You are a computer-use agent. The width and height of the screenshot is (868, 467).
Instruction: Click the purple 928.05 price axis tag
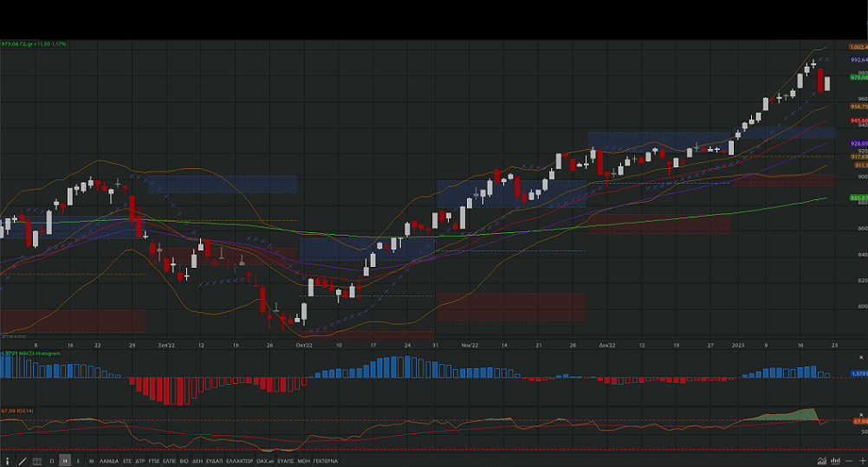click(x=858, y=144)
